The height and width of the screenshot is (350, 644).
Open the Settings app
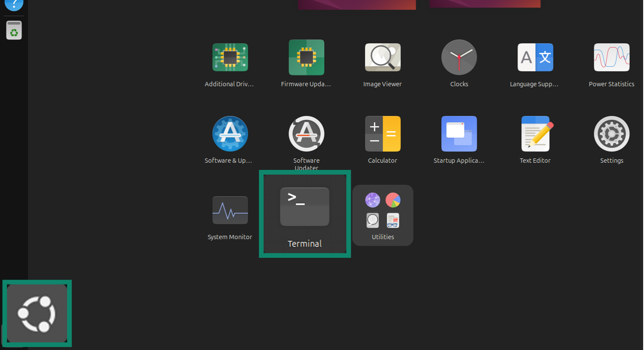[x=611, y=134]
